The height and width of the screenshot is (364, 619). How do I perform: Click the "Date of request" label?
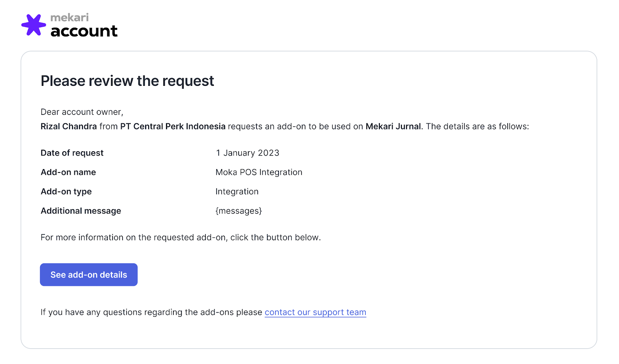72,153
